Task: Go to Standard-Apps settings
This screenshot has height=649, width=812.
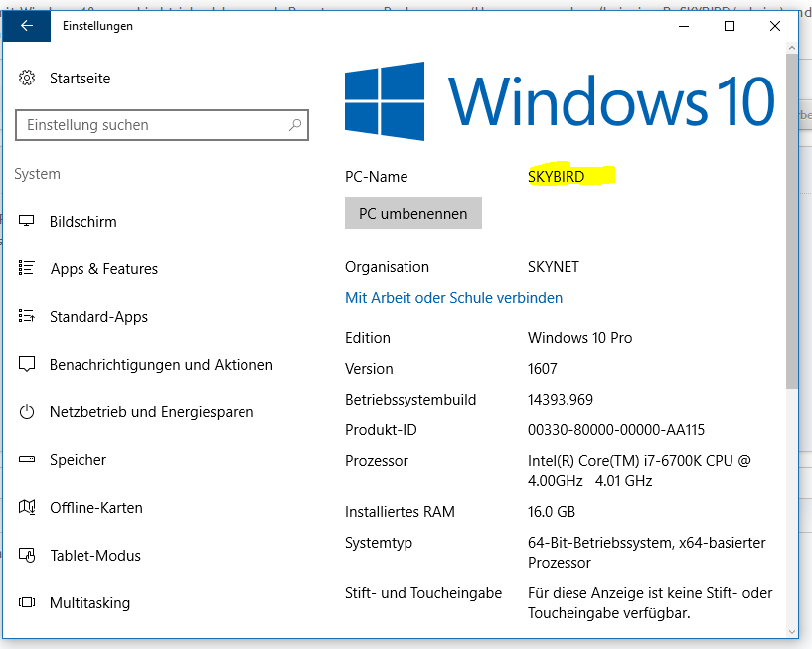Action: [x=98, y=316]
